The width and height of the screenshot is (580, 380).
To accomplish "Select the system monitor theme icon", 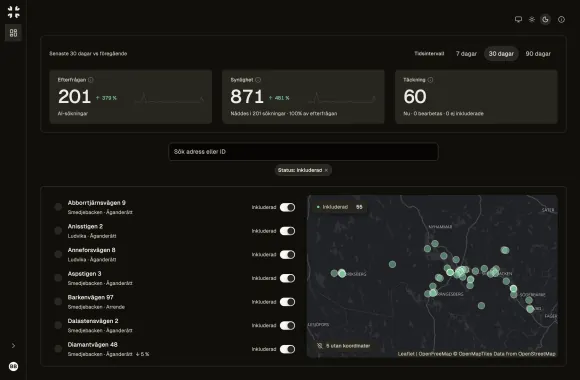I will 518,19.
